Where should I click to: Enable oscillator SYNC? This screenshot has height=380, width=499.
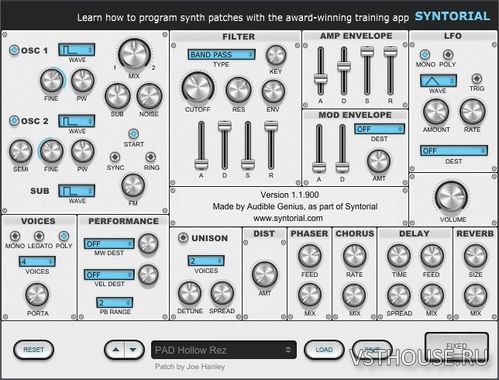point(115,157)
